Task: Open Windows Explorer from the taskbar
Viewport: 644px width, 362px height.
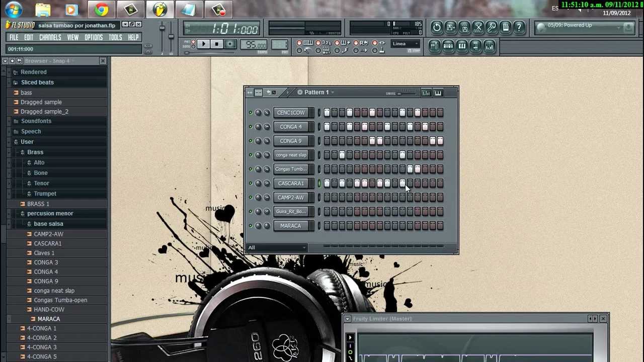Action: [43, 10]
